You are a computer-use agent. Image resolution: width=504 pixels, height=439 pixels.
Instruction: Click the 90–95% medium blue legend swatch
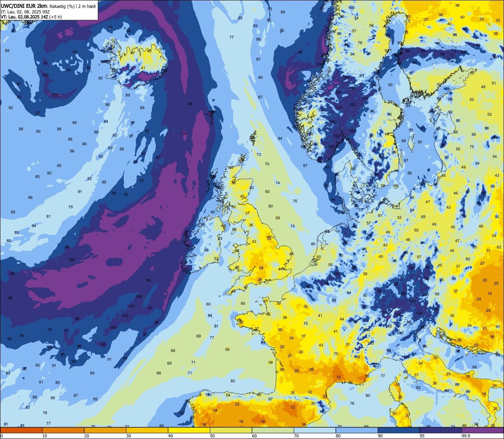398,430
